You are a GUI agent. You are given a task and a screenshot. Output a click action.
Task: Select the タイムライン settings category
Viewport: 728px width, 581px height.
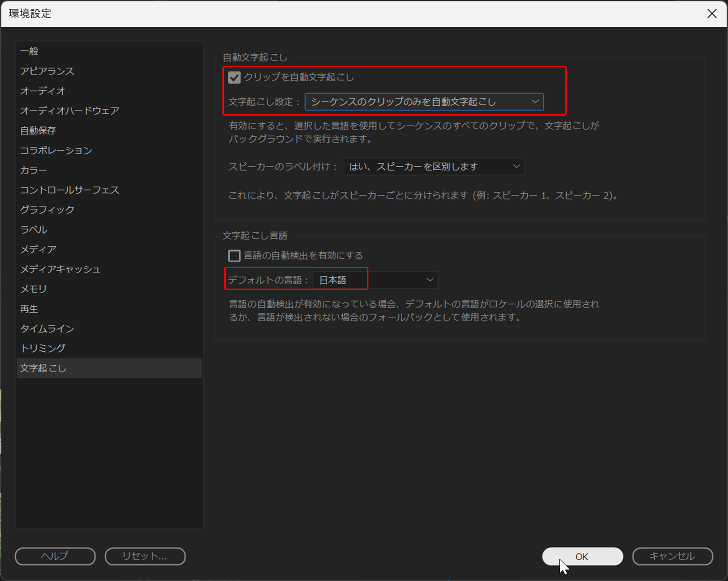click(47, 329)
